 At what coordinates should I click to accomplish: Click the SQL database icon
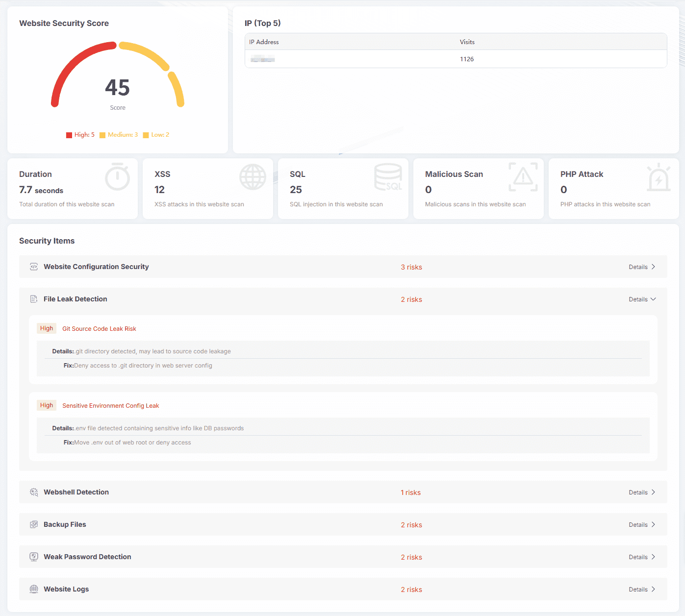pos(388,177)
